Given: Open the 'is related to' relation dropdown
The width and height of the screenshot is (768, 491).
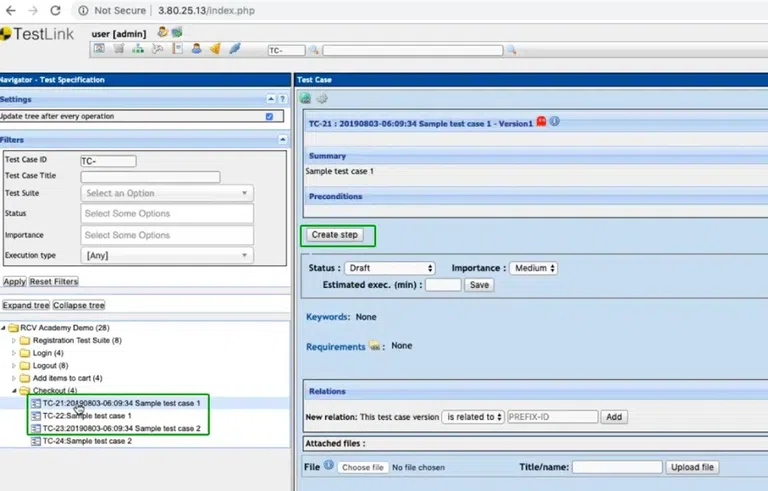Looking at the screenshot, I should [473, 417].
